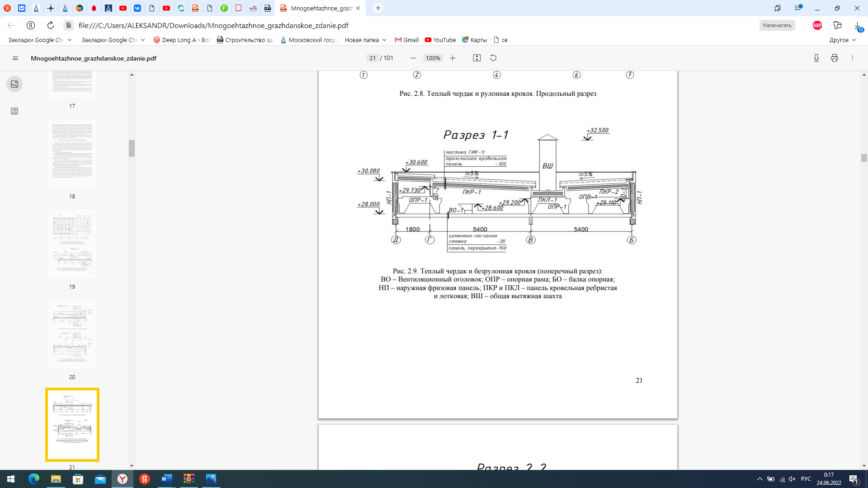Click the site info file icon
The image size is (868, 488).
click(x=68, y=25)
